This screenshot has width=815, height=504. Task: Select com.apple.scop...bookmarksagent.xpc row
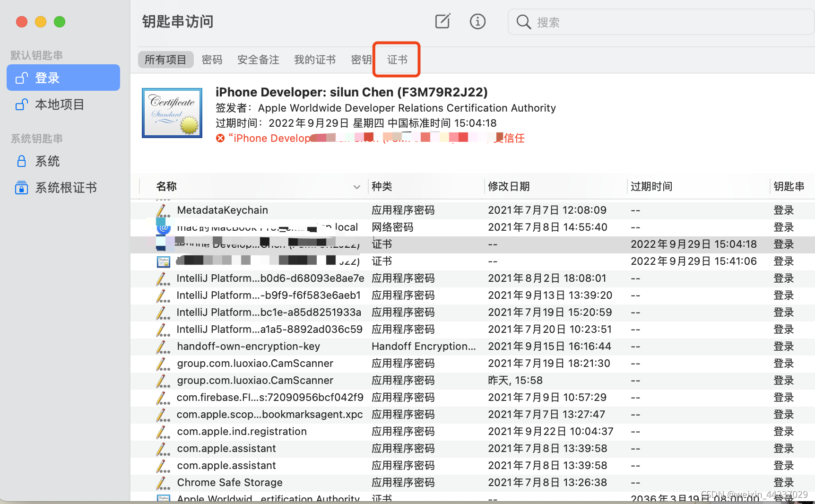(473, 414)
